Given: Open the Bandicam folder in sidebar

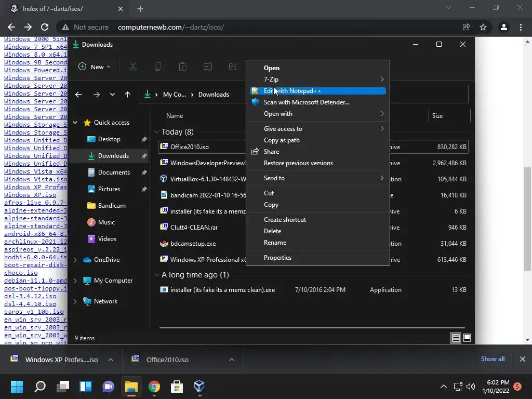Looking at the screenshot, I should (112, 206).
